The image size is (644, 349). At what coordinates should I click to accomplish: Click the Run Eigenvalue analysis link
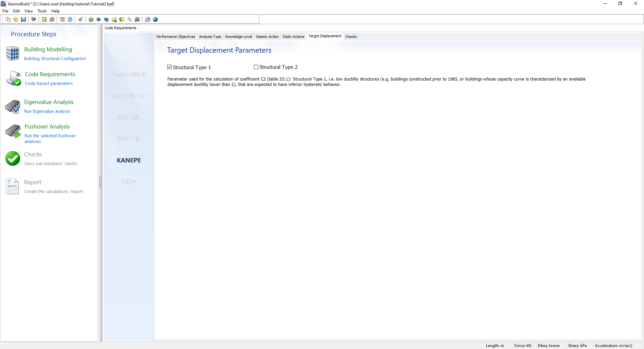click(47, 111)
